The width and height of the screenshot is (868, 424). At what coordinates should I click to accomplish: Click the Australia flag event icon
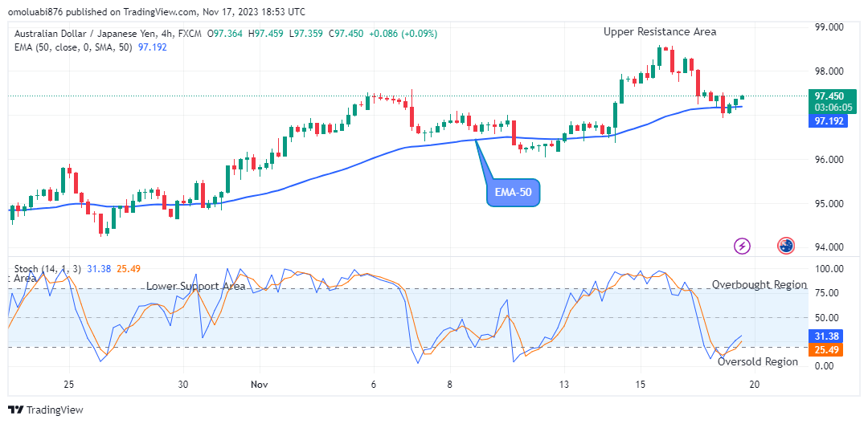tap(785, 246)
